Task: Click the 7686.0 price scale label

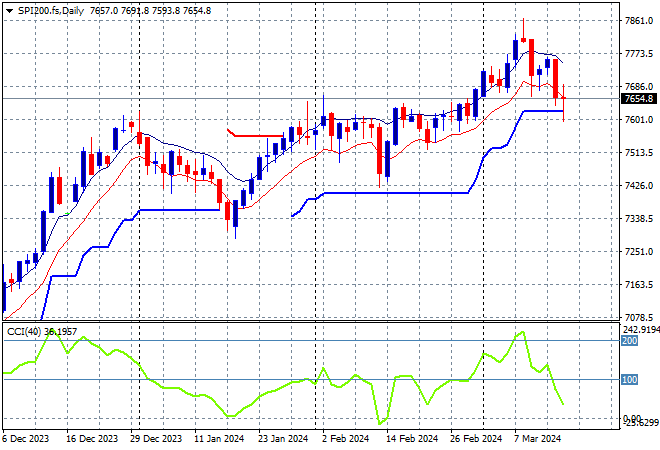Action: click(x=637, y=87)
